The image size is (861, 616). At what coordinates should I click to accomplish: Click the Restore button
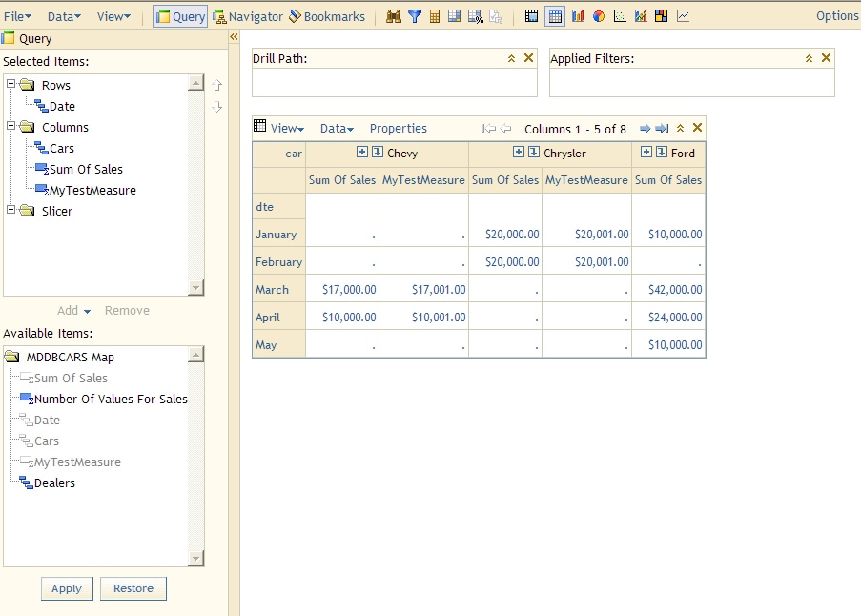[133, 588]
